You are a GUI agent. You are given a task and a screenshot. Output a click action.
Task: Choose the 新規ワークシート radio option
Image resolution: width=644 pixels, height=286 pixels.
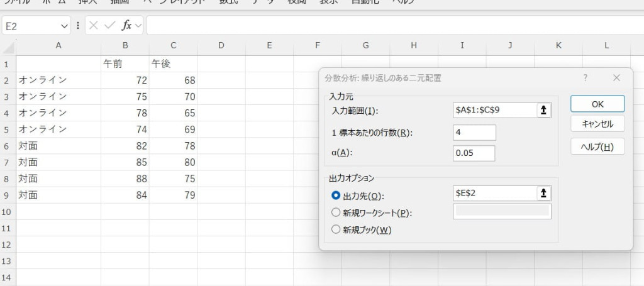coord(335,212)
